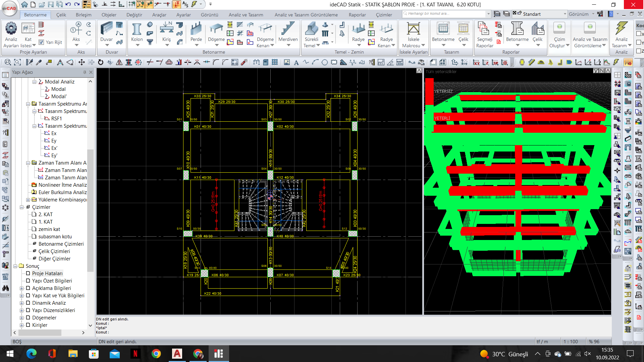Image resolution: width=644 pixels, height=362 pixels.
Task: Select the Merdiven stair tool
Action: click(x=288, y=29)
